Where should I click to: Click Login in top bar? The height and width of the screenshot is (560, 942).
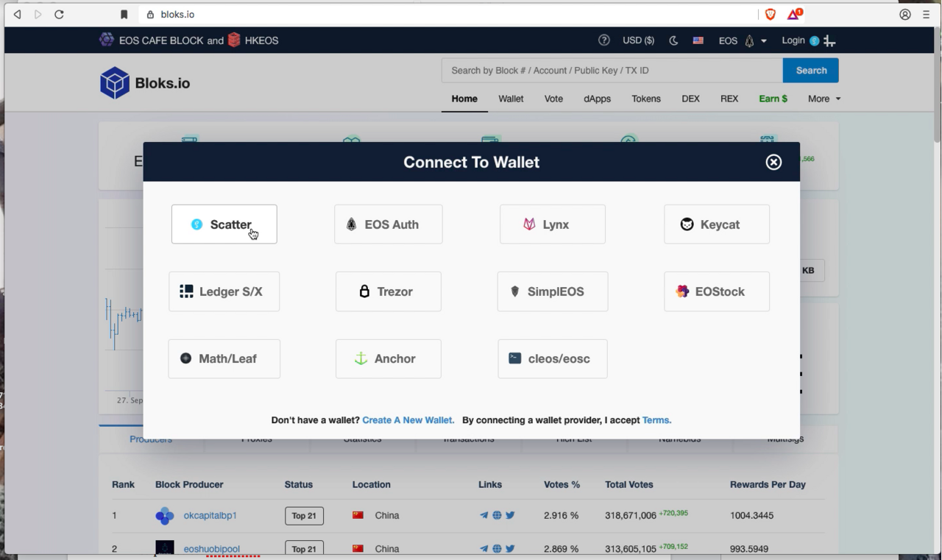[x=793, y=40]
